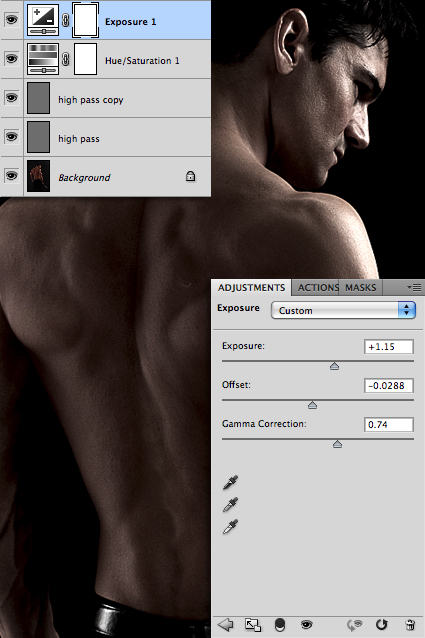Switch to the Masks tab
The height and width of the screenshot is (638, 425).
(360, 288)
